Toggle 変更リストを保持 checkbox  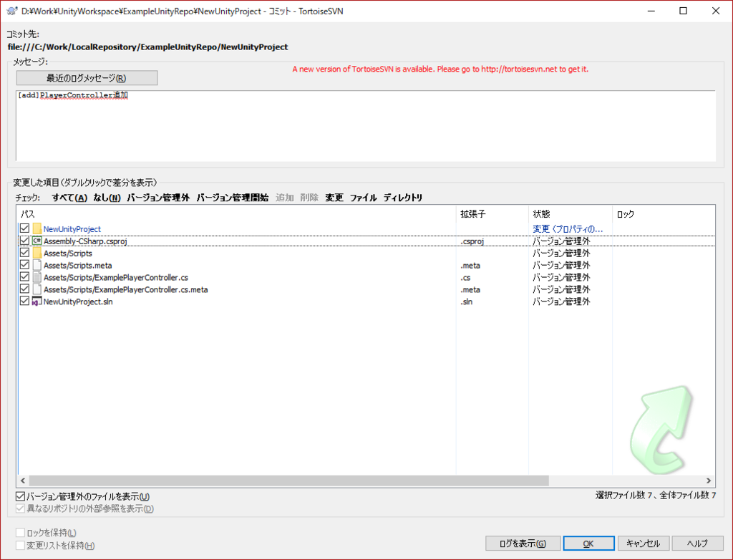tap(20, 545)
